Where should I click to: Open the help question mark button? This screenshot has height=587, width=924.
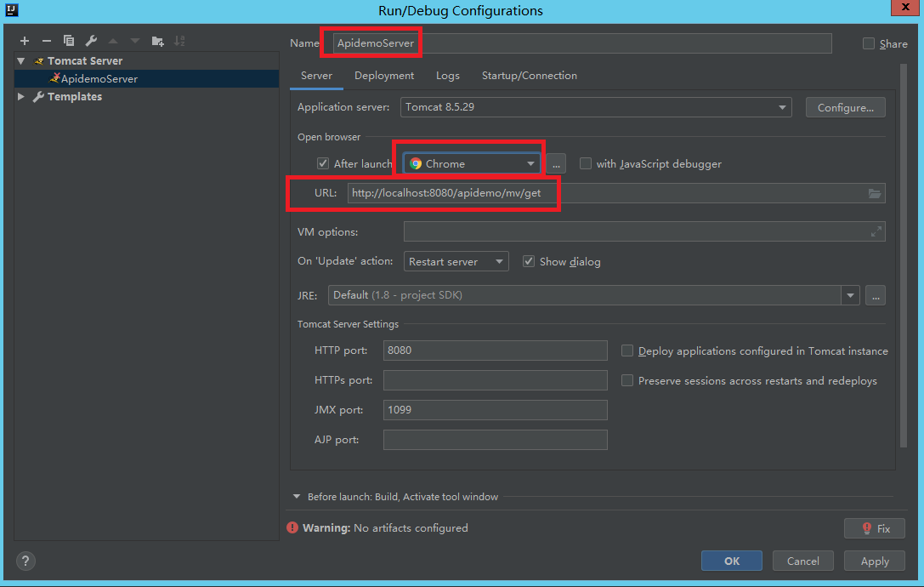coord(26,561)
